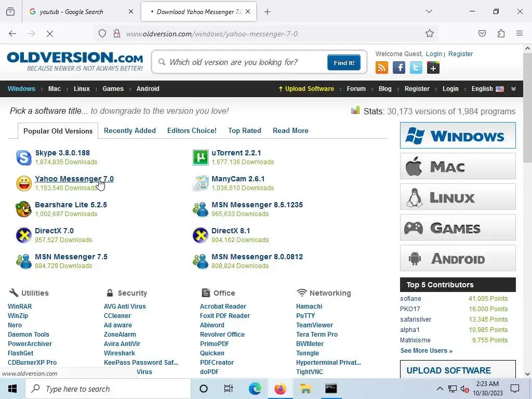Click the Google Plus share icon
The width and height of the screenshot is (532, 399).
pos(433,68)
